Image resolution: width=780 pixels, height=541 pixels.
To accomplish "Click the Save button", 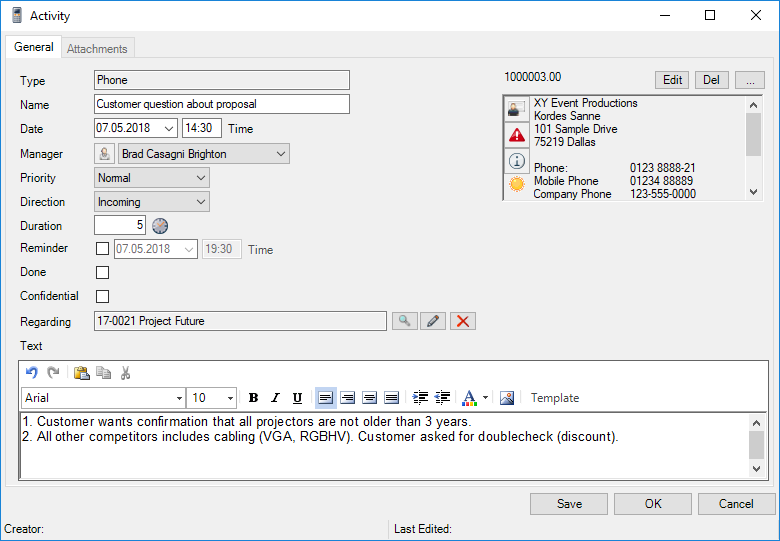I will click(569, 504).
